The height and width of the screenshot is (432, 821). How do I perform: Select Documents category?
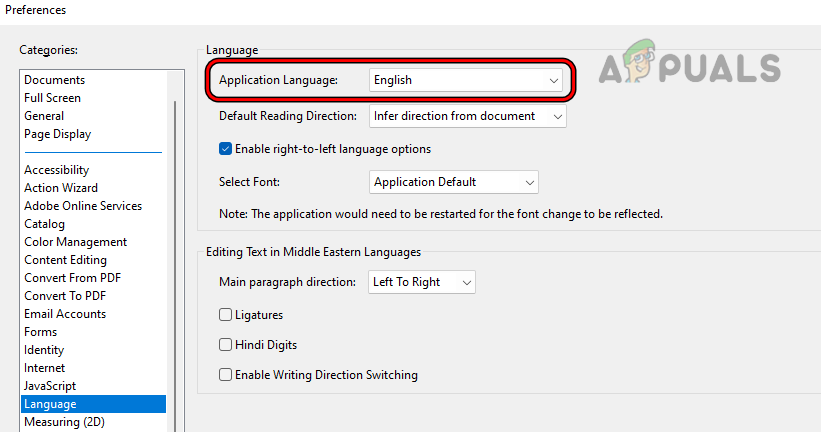coord(54,80)
